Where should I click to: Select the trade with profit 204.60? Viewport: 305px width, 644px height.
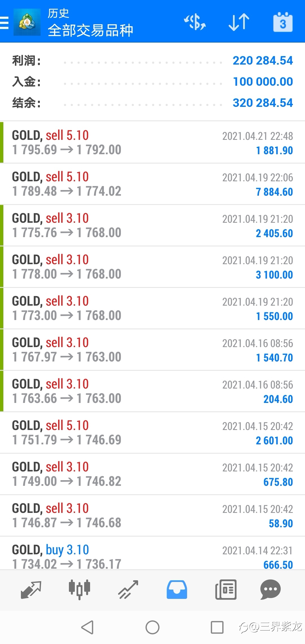tap(152, 391)
